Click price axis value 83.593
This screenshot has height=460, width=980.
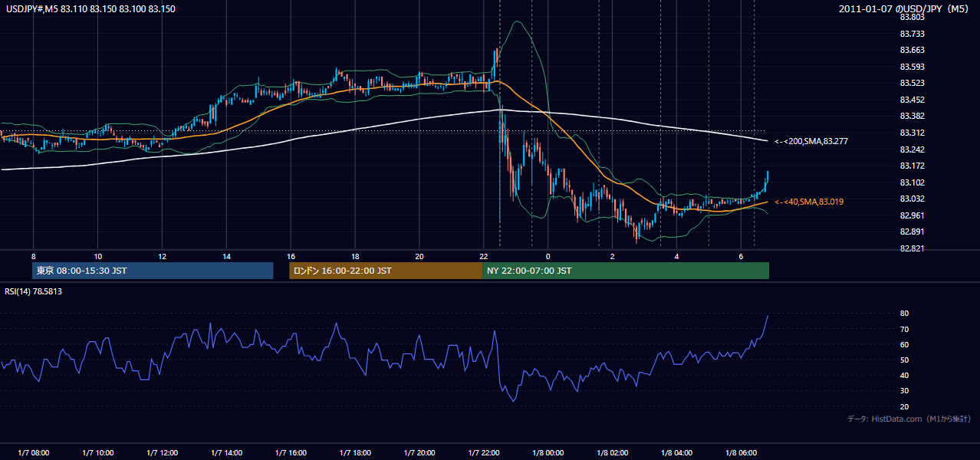pos(912,66)
